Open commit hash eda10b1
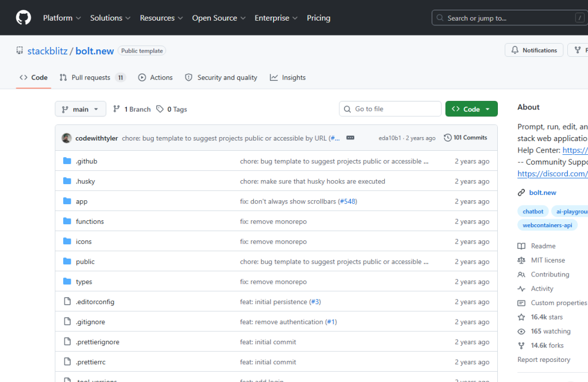Viewport: 588px width, 382px height. [390, 138]
